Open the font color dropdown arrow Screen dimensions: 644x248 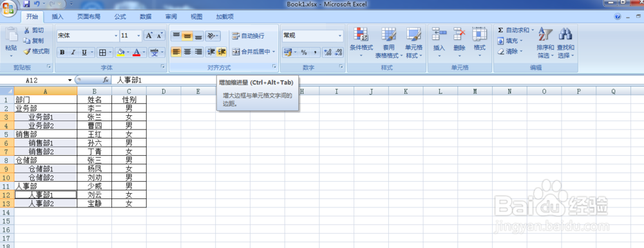pos(144,52)
